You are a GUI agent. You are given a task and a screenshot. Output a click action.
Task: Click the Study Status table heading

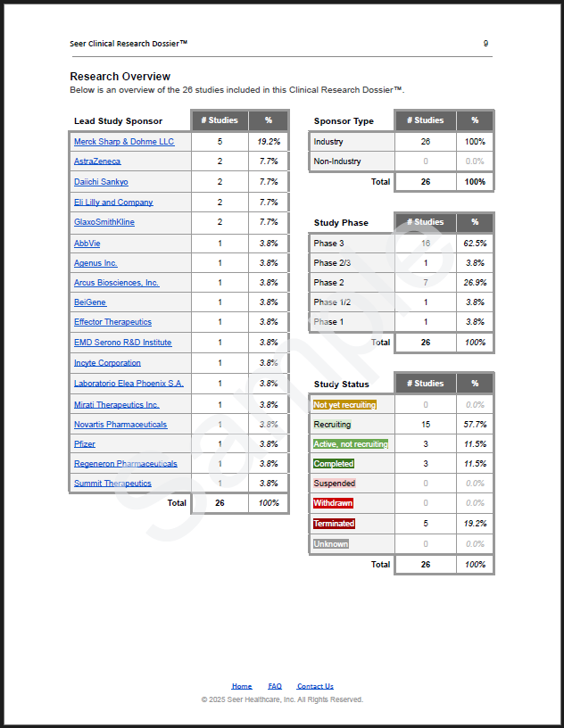(342, 384)
